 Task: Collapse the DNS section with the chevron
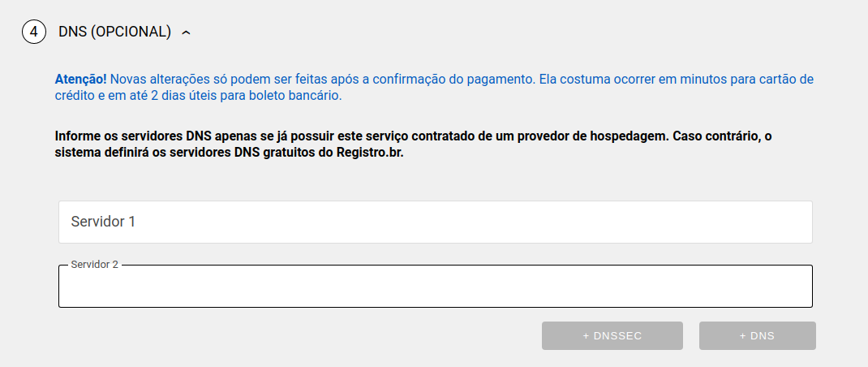[x=187, y=33]
